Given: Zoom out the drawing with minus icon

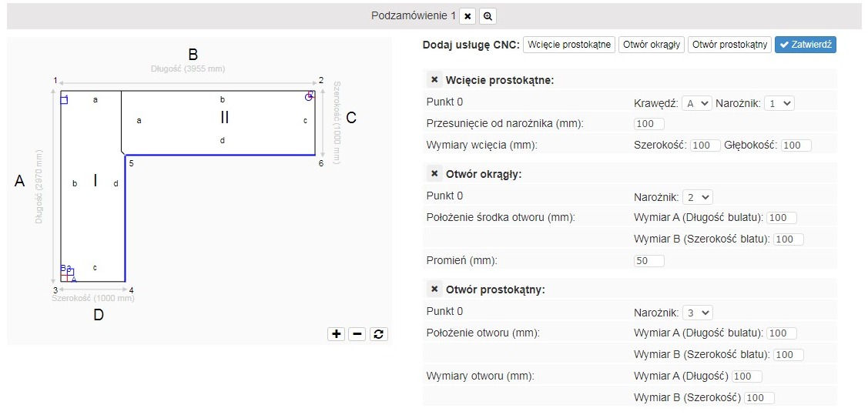Looking at the screenshot, I should coord(357,333).
